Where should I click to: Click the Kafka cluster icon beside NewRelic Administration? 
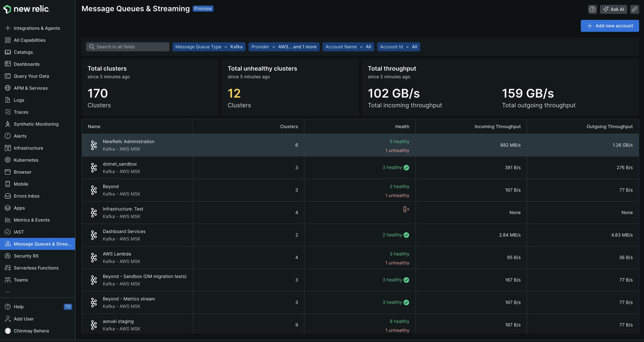[94, 145]
